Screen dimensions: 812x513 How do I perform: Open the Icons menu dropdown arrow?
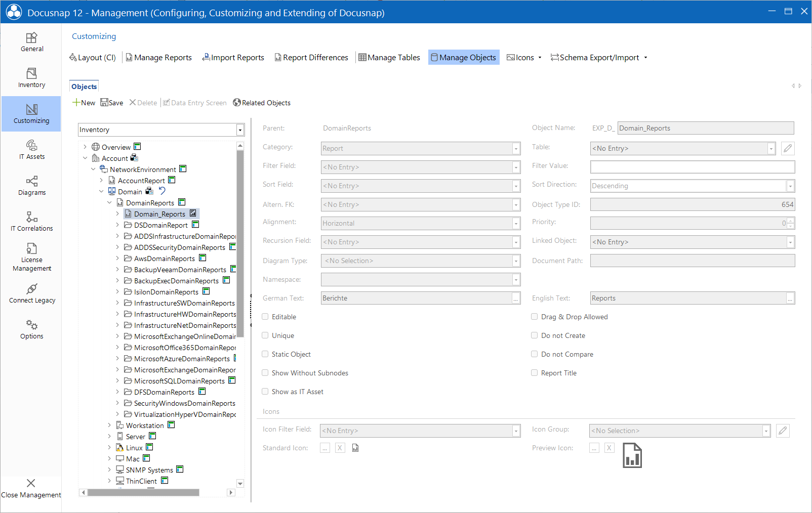pos(540,58)
